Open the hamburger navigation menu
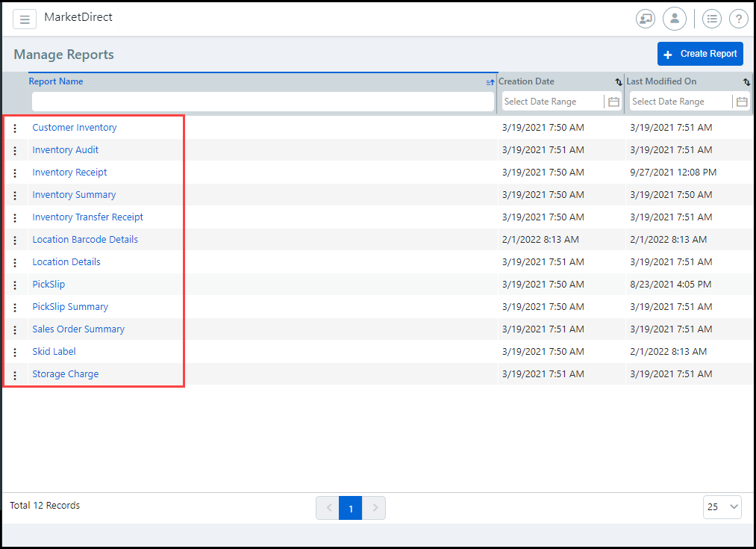The width and height of the screenshot is (756, 549). (x=25, y=19)
